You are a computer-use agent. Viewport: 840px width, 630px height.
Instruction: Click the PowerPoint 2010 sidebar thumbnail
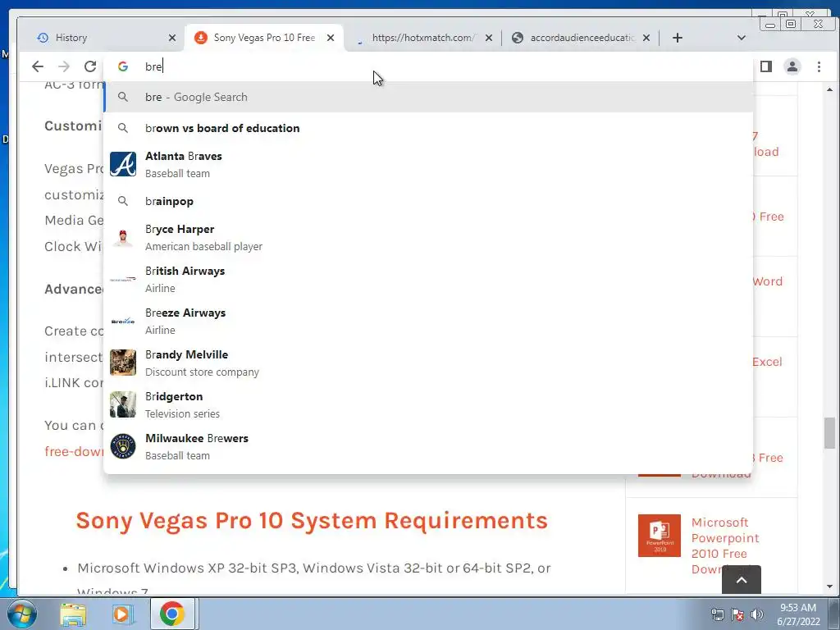point(660,536)
